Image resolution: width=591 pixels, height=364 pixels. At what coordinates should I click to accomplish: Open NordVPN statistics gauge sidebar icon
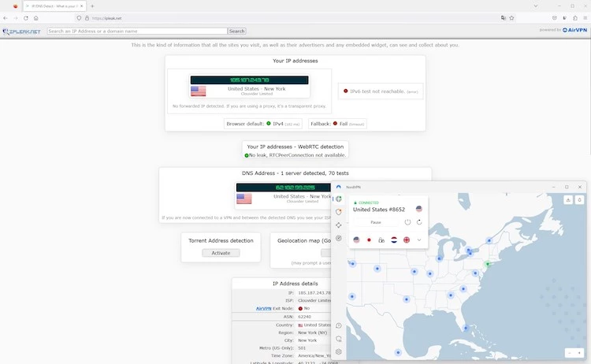(x=339, y=238)
